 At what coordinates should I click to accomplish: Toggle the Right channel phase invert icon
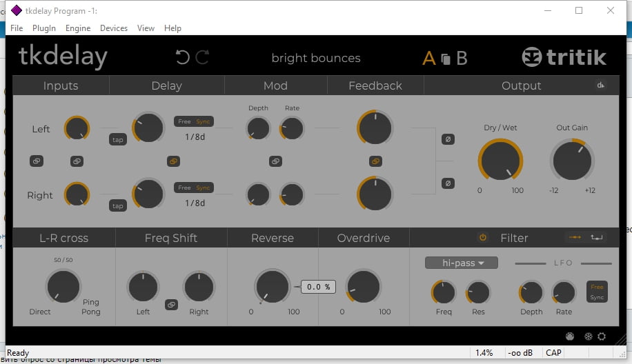click(x=448, y=183)
